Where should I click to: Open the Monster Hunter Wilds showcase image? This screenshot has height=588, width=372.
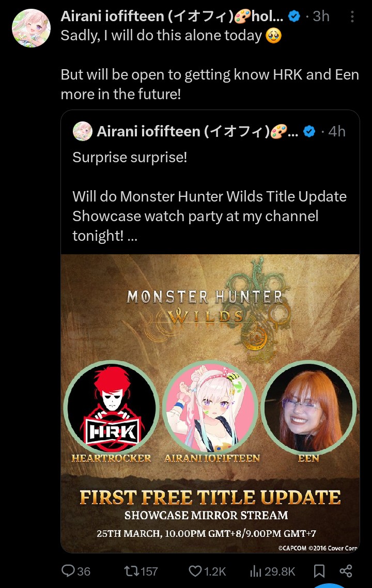click(x=210, y=404)
